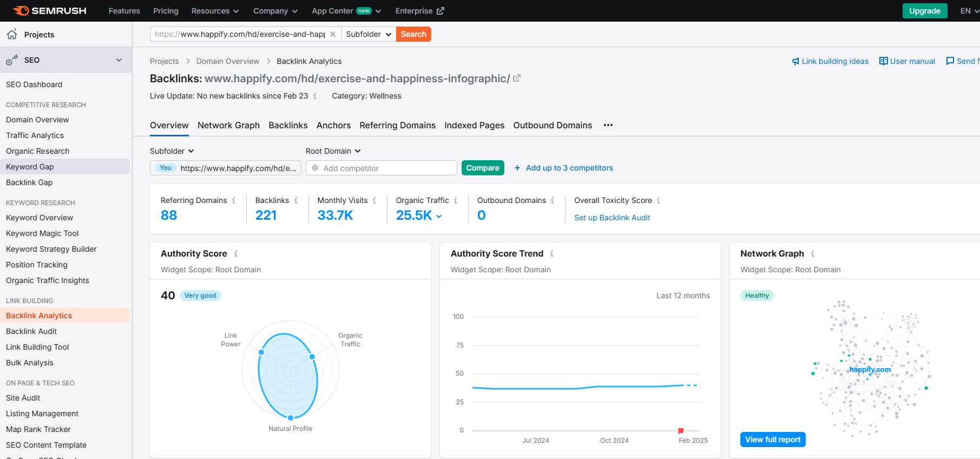The image size is (980, 459).
Task: Click the happify.com node in the network graph
Action: (870, 369)
